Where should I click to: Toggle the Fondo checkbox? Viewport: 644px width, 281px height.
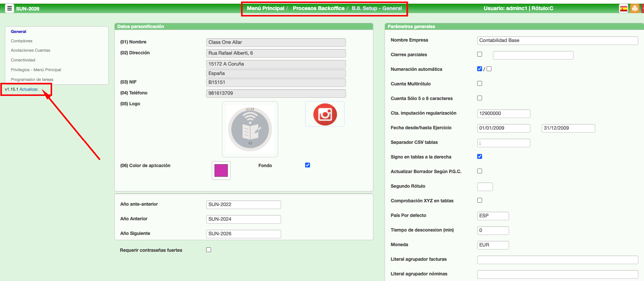[307, 165]
